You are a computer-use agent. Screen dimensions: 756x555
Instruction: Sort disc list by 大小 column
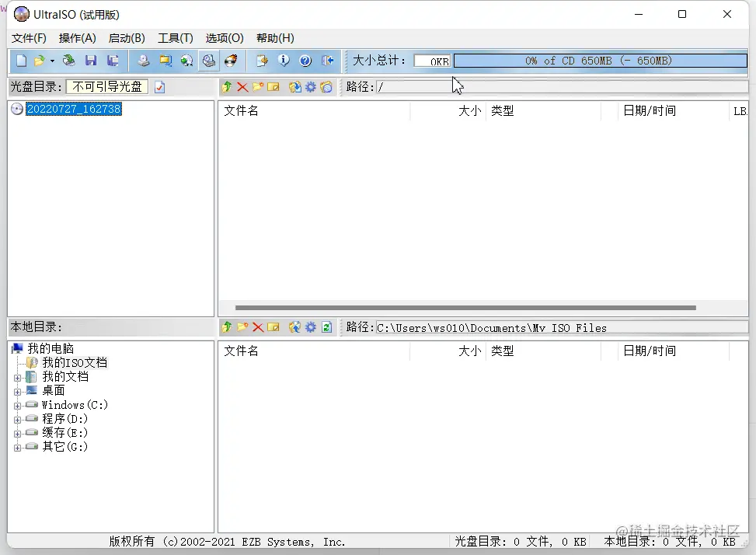(x=448, y=111)
